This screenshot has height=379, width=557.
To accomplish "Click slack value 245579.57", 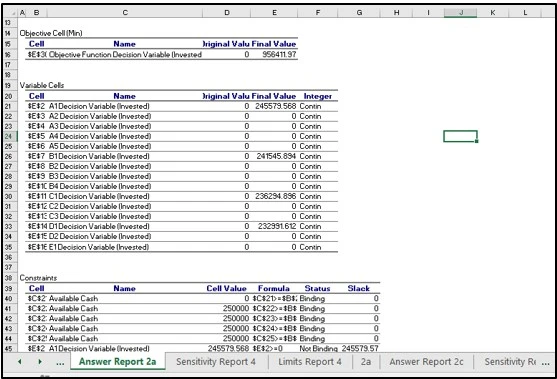I will coord(360,349).
